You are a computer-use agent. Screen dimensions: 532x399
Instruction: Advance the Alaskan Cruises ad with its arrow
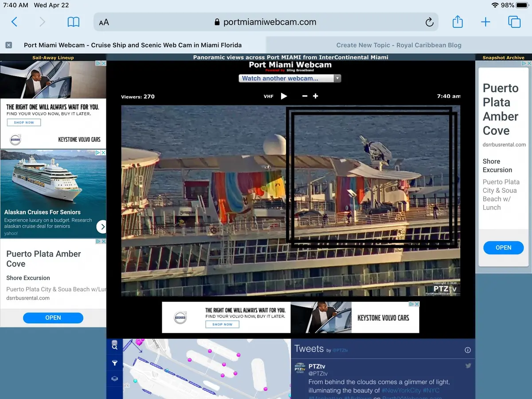(102, 227)
